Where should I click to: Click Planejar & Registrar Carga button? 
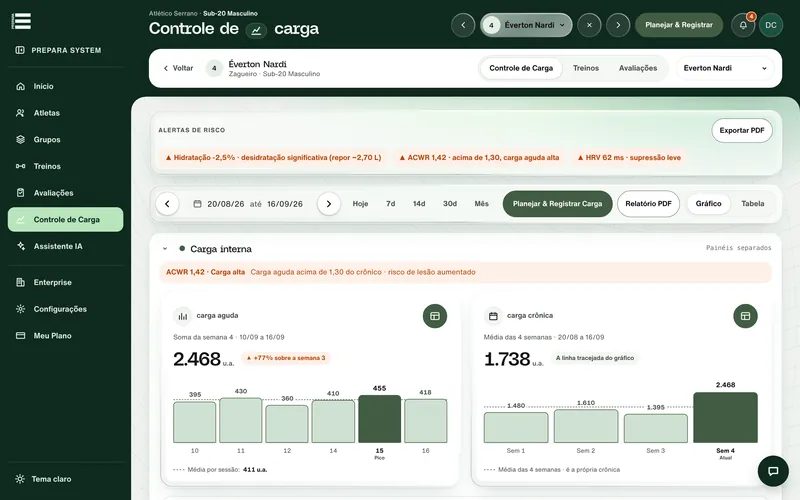click(x=557, y=204)
